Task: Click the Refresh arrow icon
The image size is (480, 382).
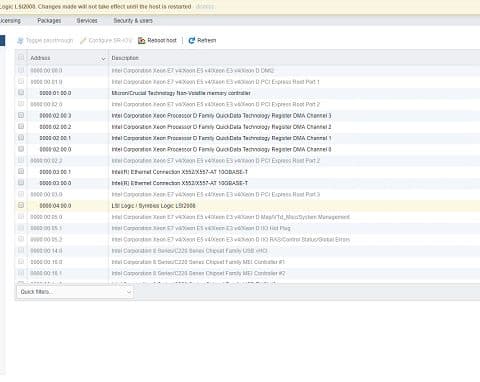Action: point(192,40)
